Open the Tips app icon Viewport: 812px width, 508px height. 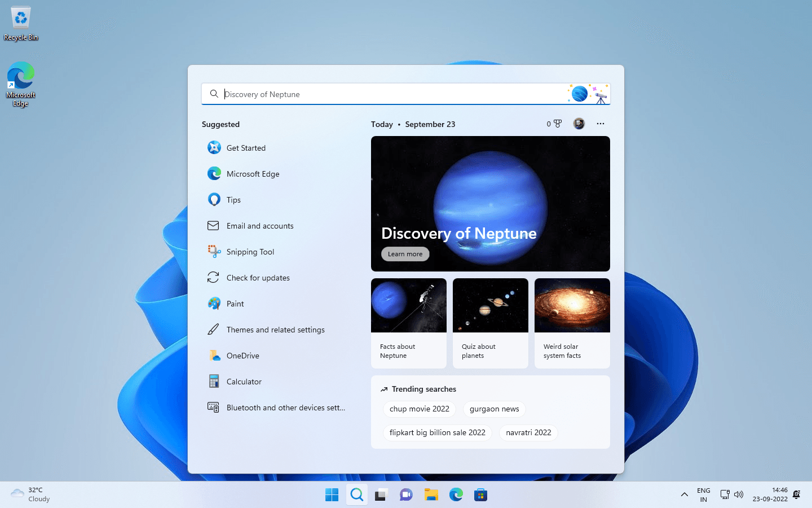point(214,200)
